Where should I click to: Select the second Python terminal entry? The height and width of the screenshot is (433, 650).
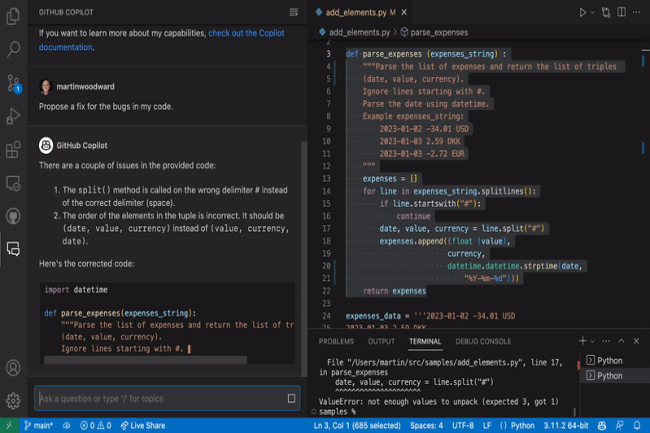[x=615, y=376]
